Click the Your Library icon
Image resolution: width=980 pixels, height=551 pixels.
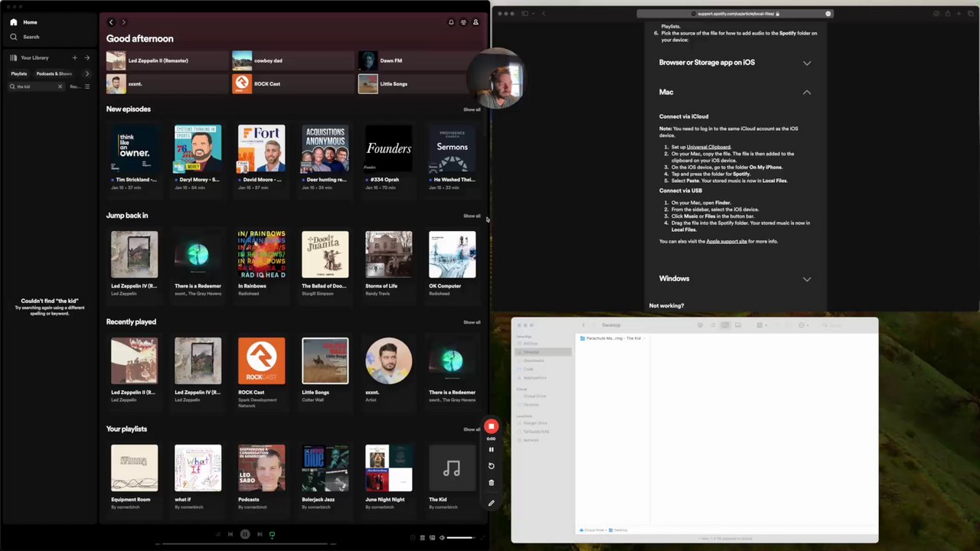tap(14, 57)
